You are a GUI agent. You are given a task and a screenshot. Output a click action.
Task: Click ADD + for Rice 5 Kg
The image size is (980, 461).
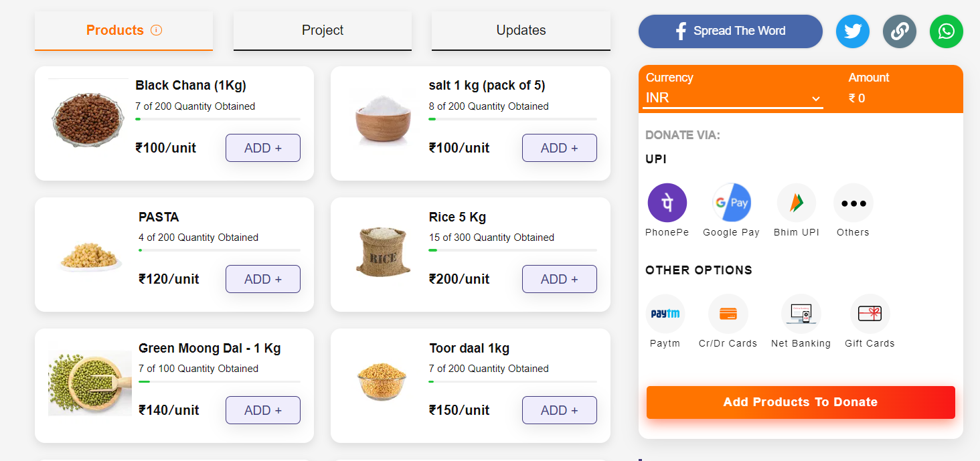560,279
